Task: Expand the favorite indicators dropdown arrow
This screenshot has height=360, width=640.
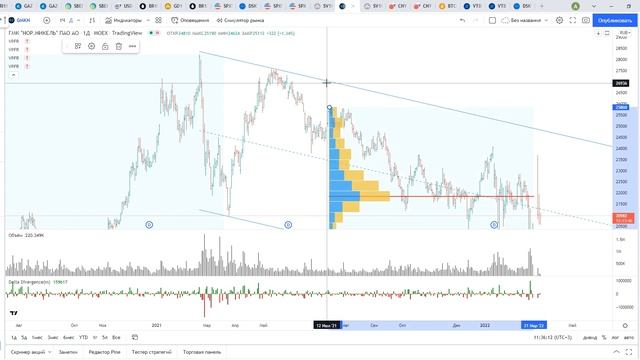Action: pos(148,20)
